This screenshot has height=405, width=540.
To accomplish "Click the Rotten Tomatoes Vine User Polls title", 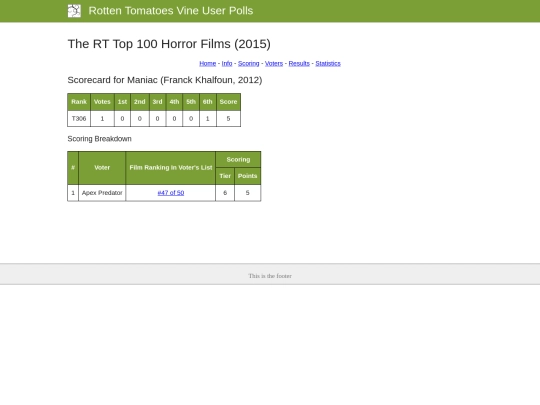I will (x=171, y=11).
